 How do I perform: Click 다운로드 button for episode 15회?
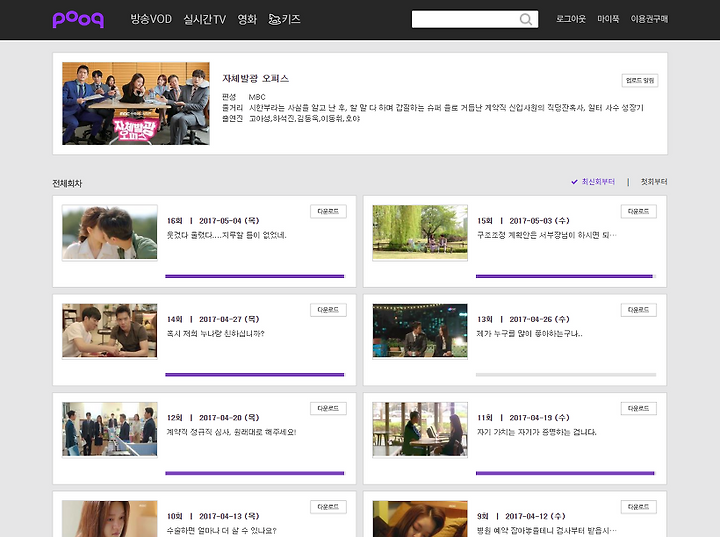tap(639, 211)
